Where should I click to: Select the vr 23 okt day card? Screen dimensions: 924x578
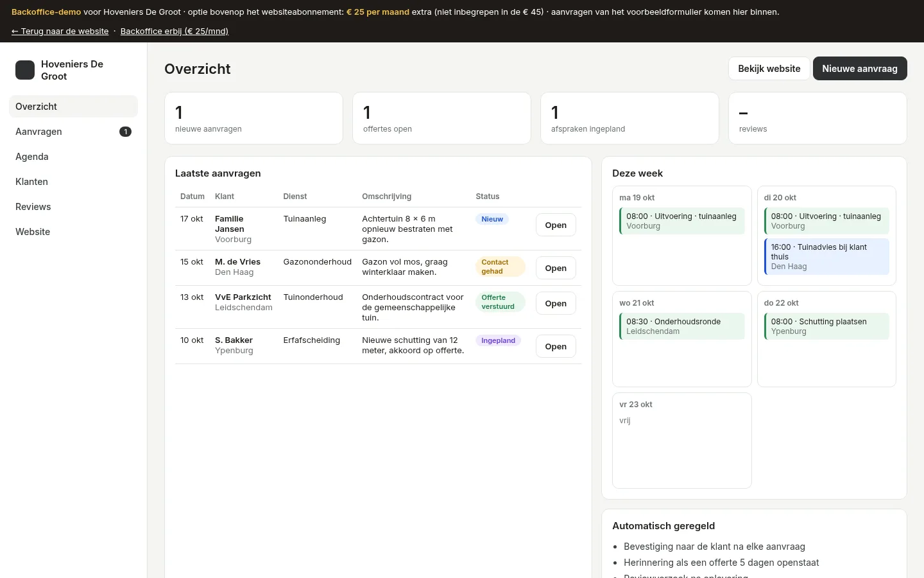pyautogui.click(x=682, y=441)
